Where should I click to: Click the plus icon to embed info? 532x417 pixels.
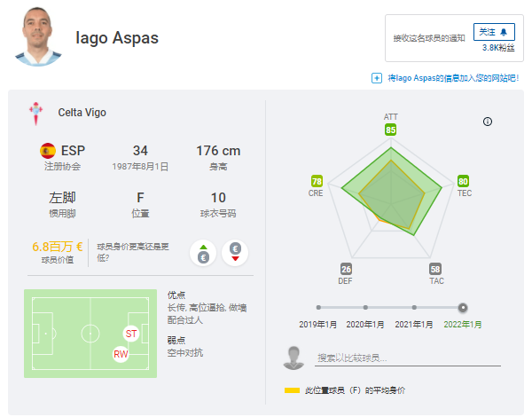coord(377,78)
